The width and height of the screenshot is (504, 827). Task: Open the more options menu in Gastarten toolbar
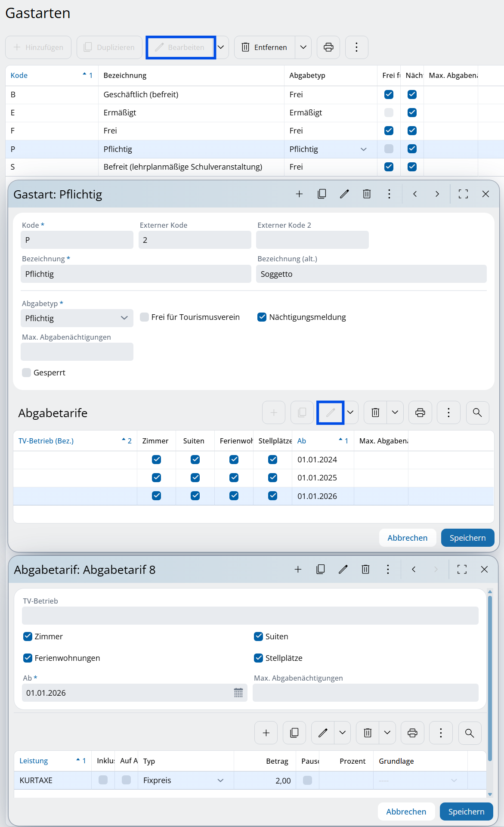356,47
